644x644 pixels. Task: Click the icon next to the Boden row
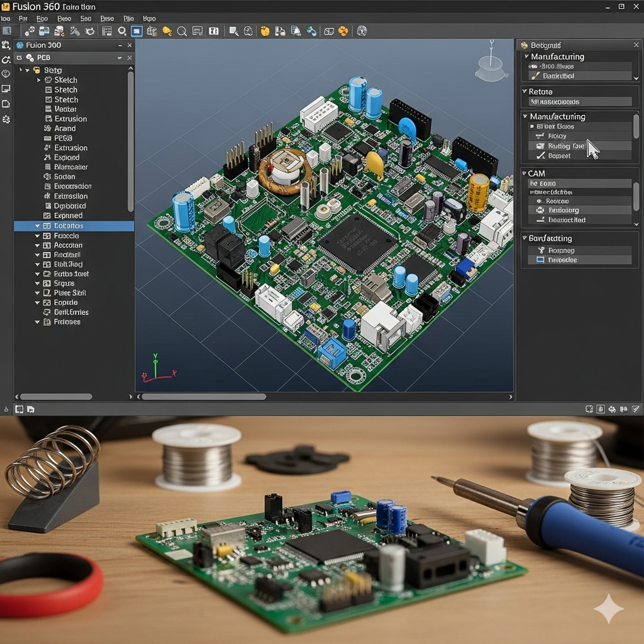(47, 177)
